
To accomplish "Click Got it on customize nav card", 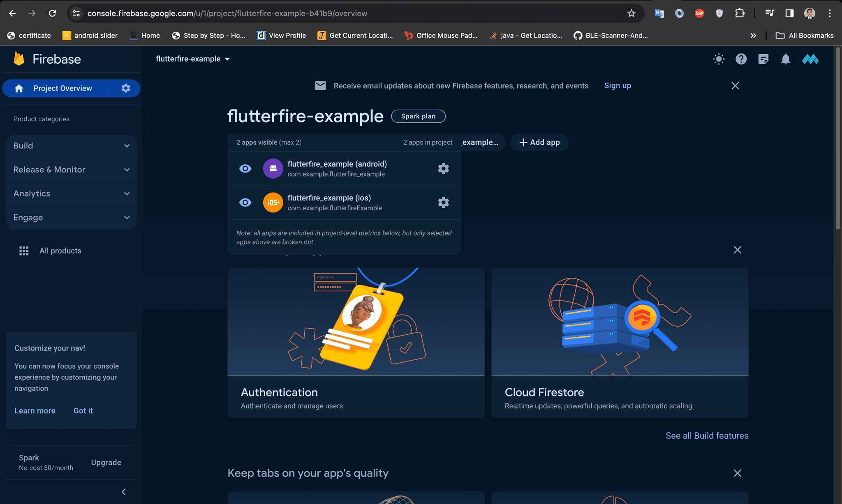I will pyautogui.click(x=83, y=411).
